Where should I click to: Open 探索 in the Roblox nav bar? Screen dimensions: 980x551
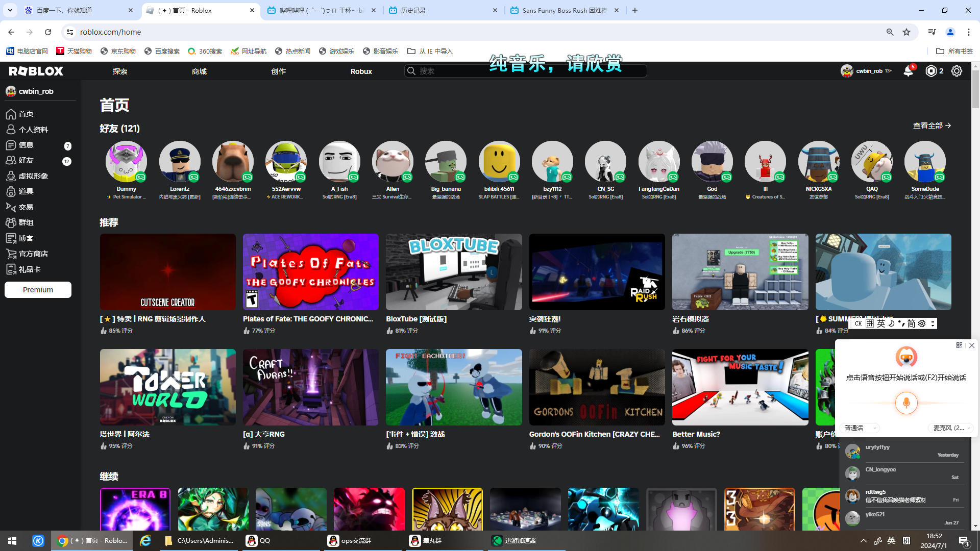pyautogui.click(x=120, y=71)
